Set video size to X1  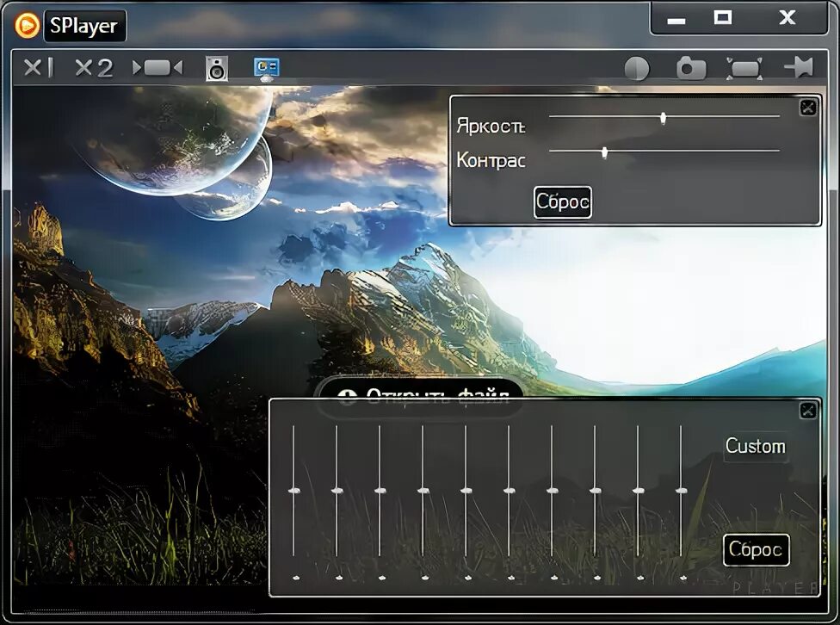click(x=39, y=67)
